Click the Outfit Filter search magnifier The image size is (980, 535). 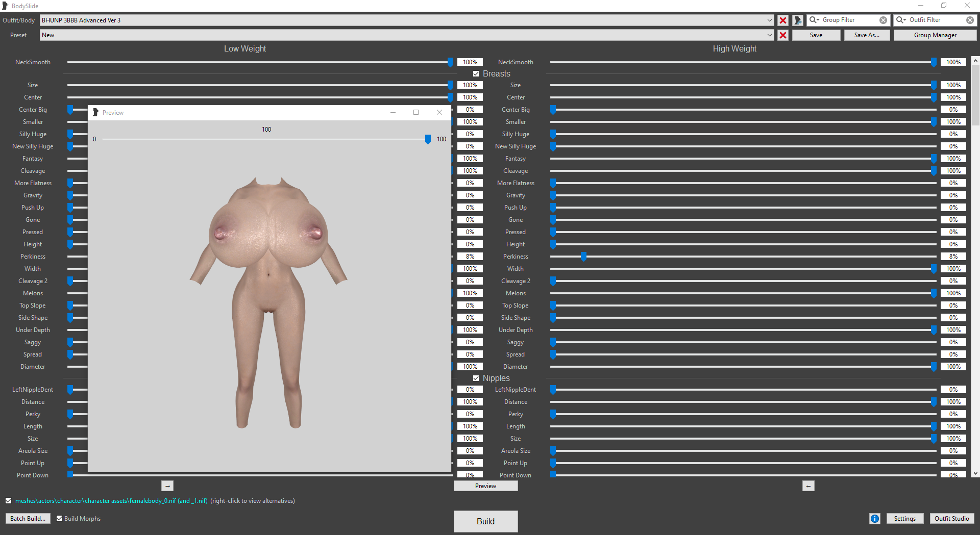(901, 20)
